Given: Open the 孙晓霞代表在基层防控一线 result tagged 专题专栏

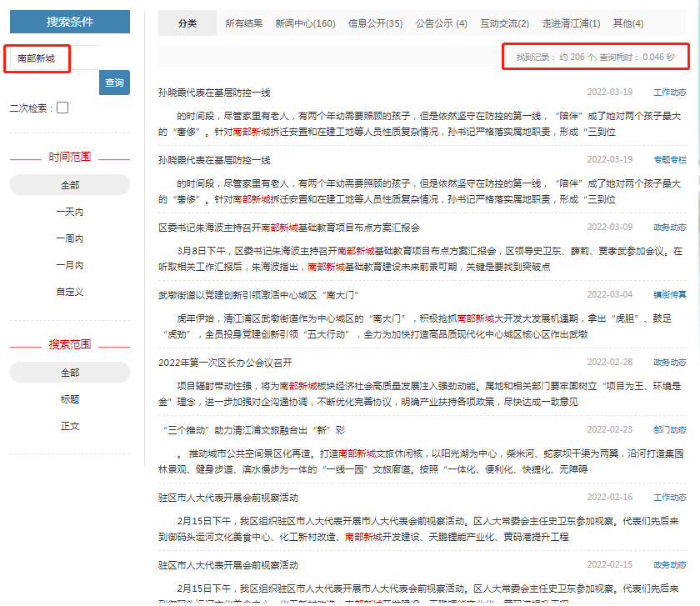Looking at the screenshot, I should tap(214, 160).
